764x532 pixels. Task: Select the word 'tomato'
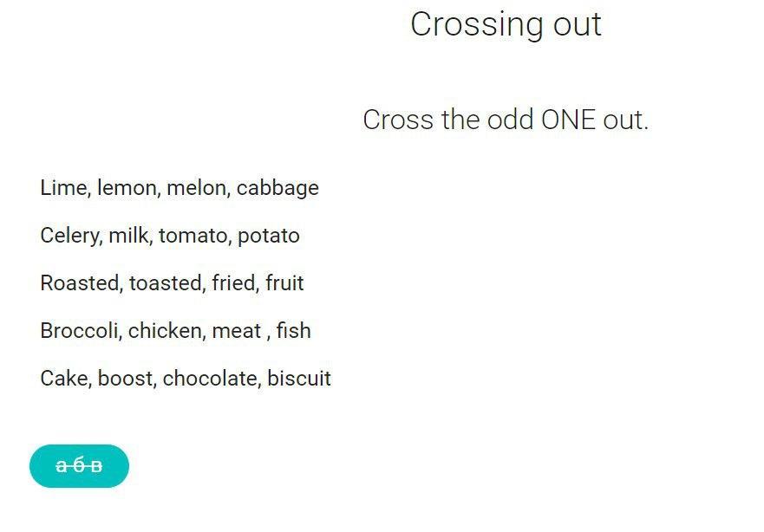(x=193, y=235)
